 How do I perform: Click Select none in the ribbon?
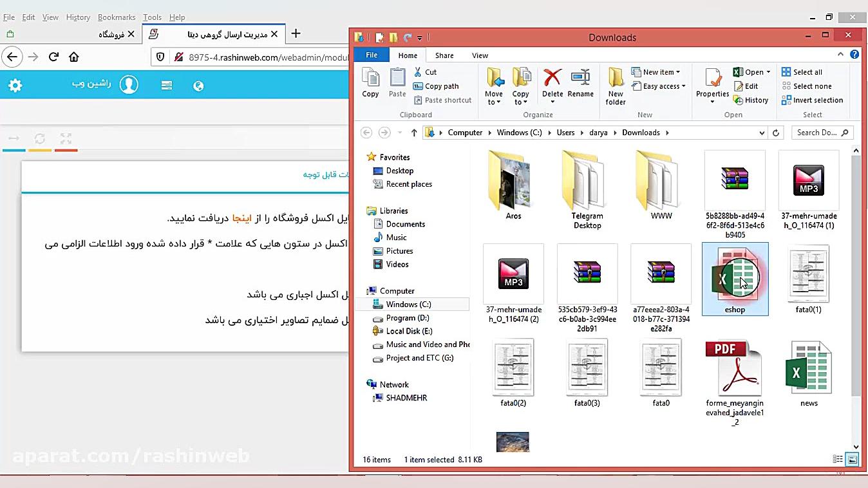(806, 86)
